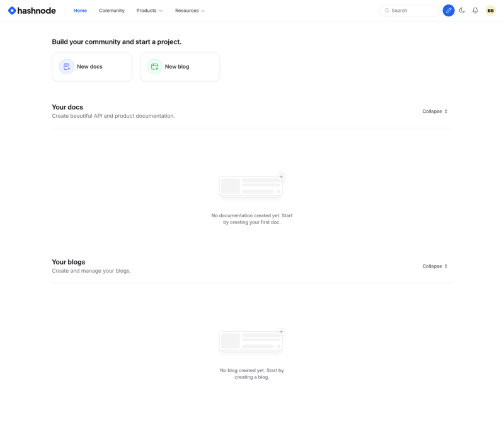Click the search magnifier icon
Screen dimensions: 504x432
point(386,10)
